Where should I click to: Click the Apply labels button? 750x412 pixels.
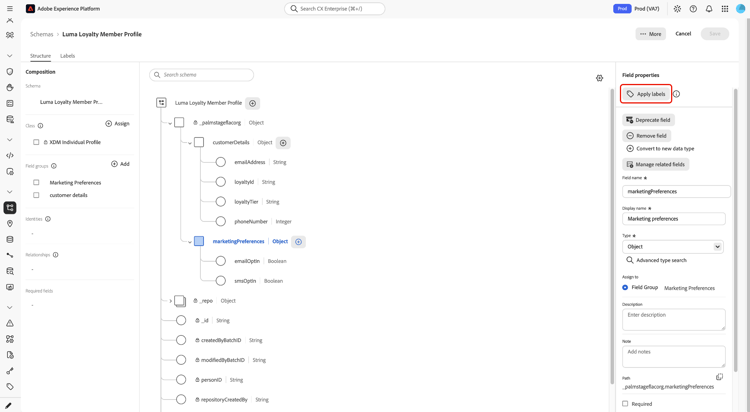(x=646, y=94)
